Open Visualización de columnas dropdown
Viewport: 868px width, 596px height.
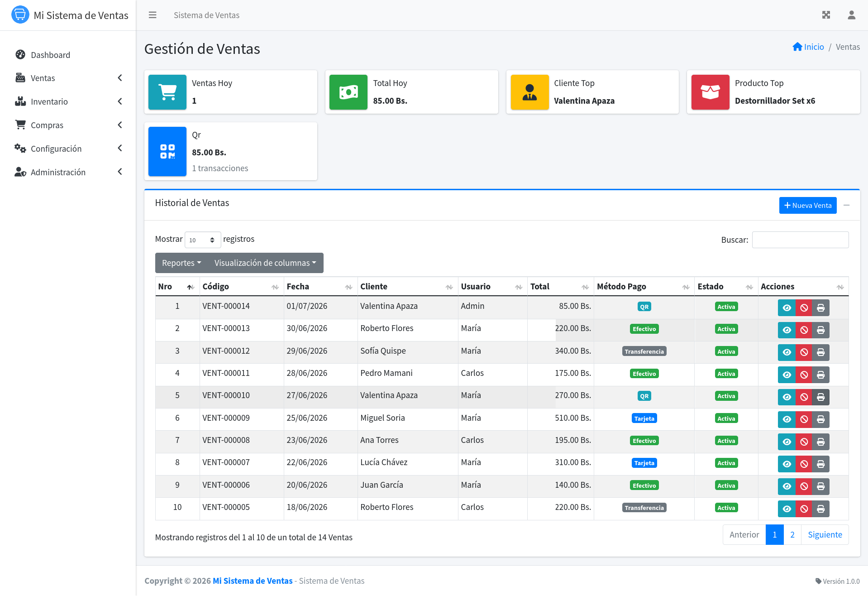[265, 263]
